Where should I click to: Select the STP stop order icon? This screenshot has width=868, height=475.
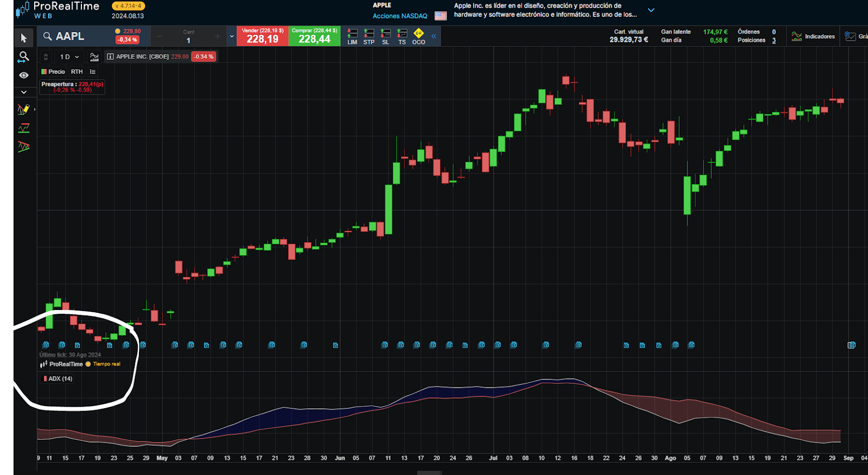(369, 37)
